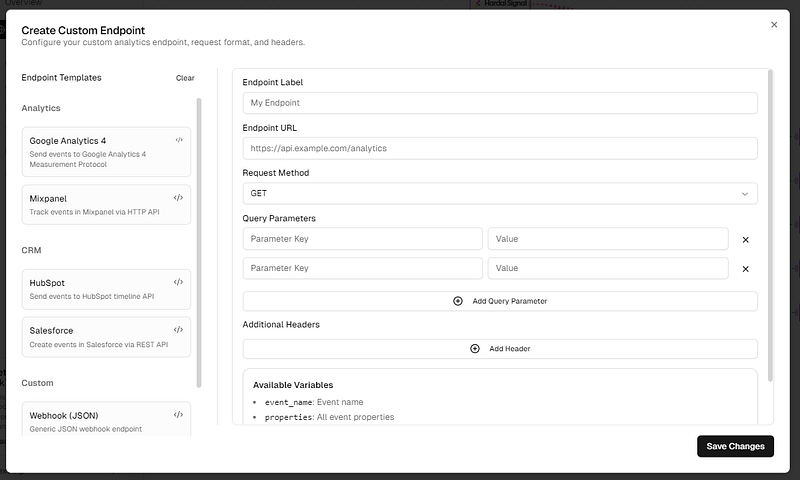Click the plus icon in Add Header
This screenshot has height=480, width=800.
coord(474,348)
